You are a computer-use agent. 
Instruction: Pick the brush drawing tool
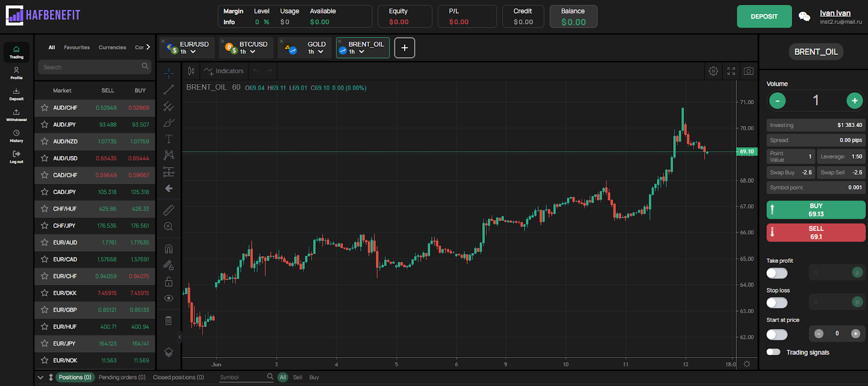169,123
